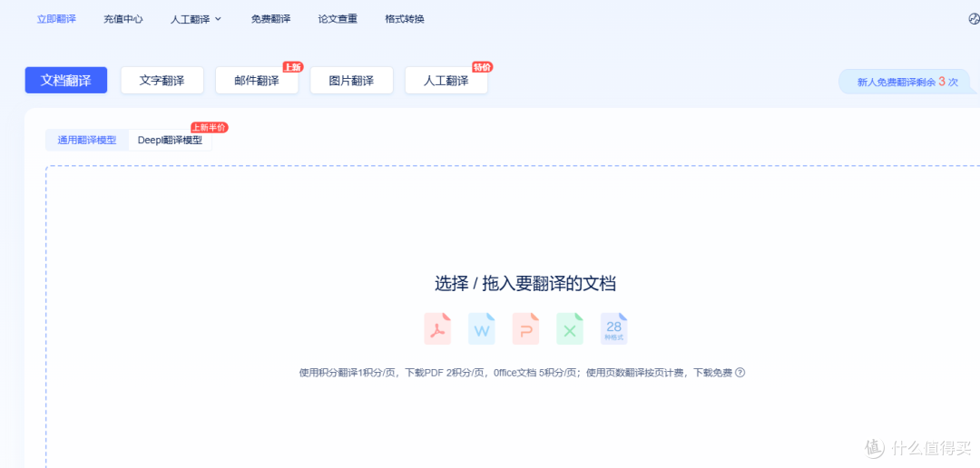The width and height of the screenshot is (980, 468).
Task: Click the 上新半价 badge
Action: (x=210, y=128)
